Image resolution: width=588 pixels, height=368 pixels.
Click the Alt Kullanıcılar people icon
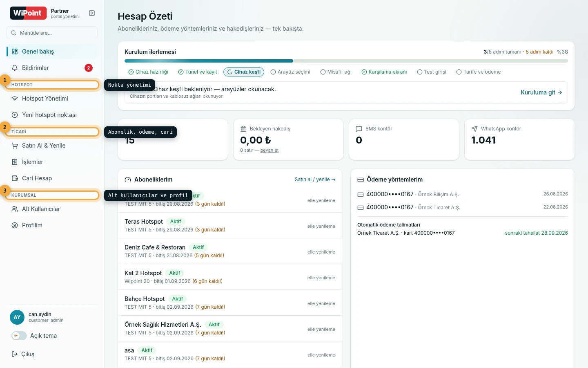tap(15, 209)
